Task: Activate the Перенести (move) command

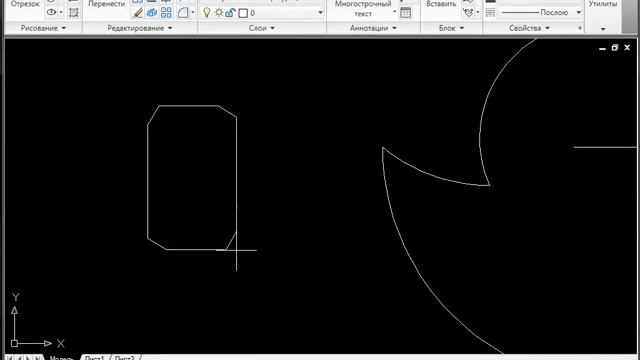Action: 107,4
